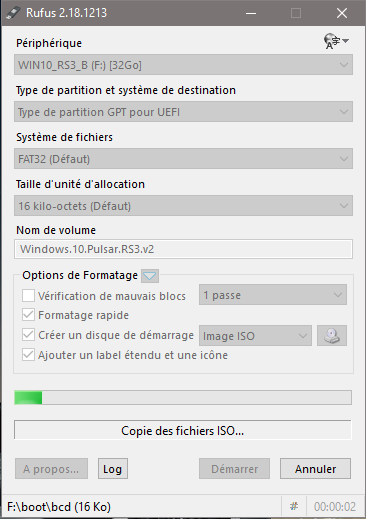Expand the partition type GPT dropdown
This screenshot has height=519, width=366.
(x=183, y=112)
